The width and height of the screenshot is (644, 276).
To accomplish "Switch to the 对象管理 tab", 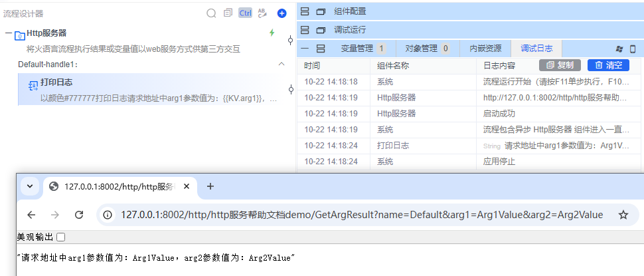I will (x=428, y=49).
